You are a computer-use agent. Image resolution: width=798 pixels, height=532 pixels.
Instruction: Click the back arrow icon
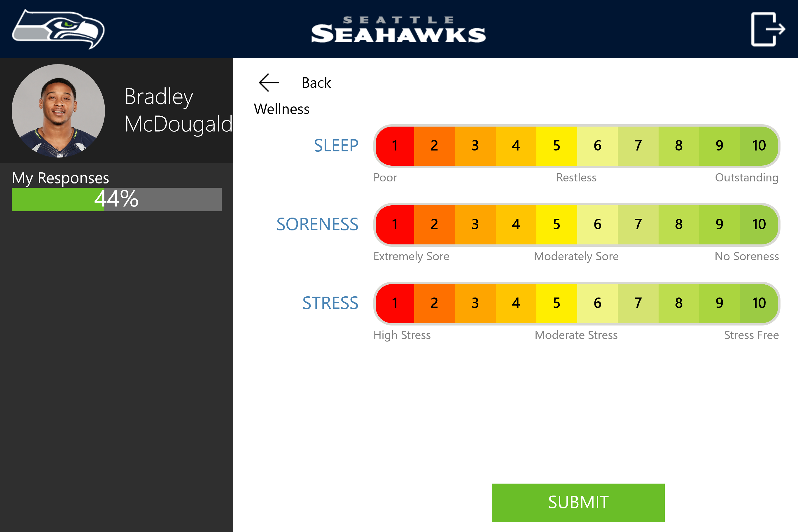(x=269, y=83)
